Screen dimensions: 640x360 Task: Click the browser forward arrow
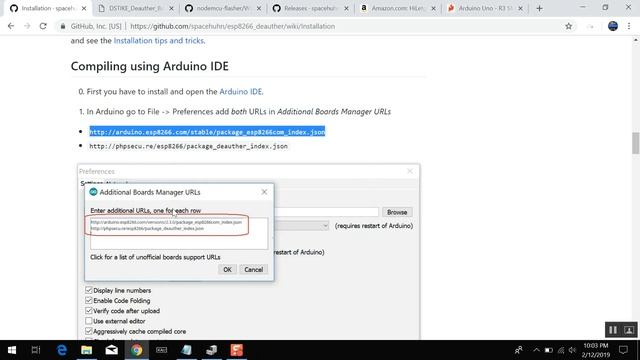coord(27,26)
